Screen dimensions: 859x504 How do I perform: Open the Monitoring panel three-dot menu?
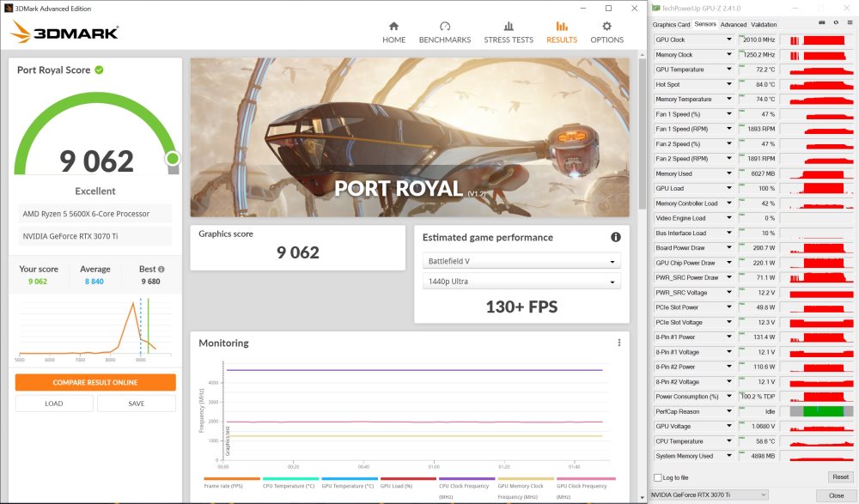(618, 343)
